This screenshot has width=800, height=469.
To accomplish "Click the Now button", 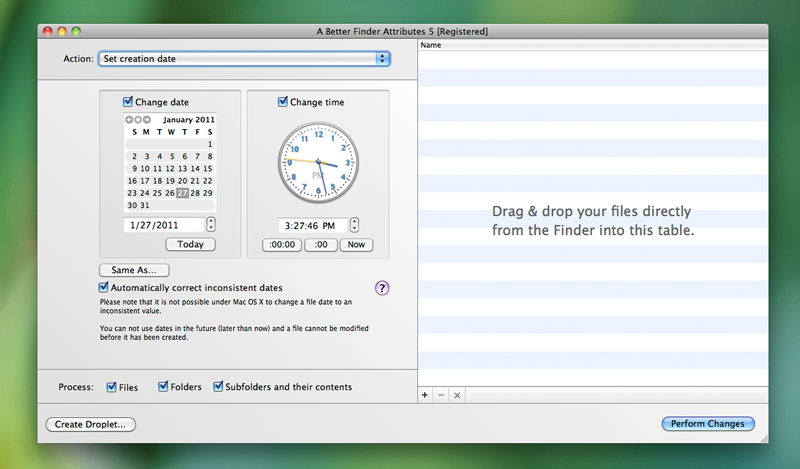I will click(x=356, y=245).
